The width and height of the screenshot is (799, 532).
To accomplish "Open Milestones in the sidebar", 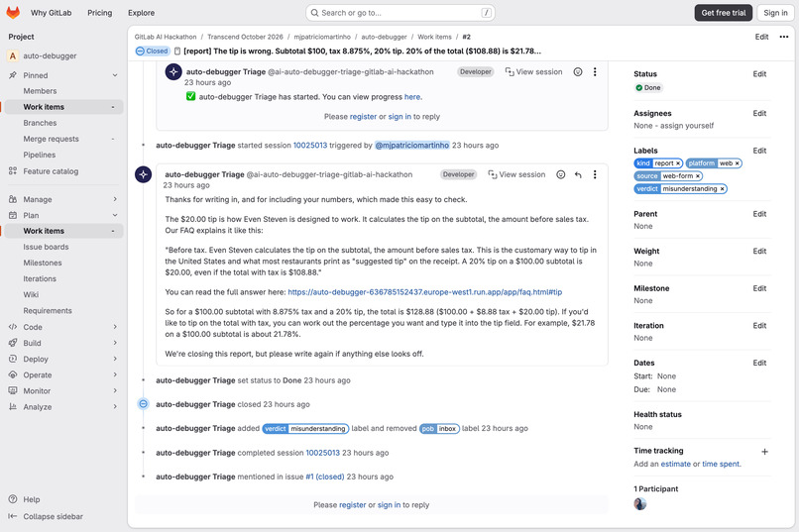I will (43, 263).
